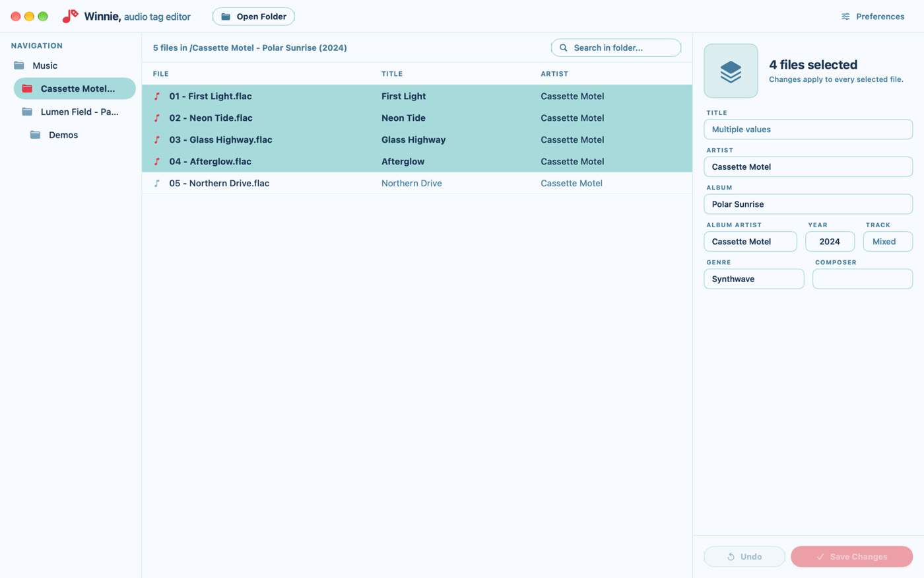
Task: Sort by the TITLE column header
Action: click(392, 74)
